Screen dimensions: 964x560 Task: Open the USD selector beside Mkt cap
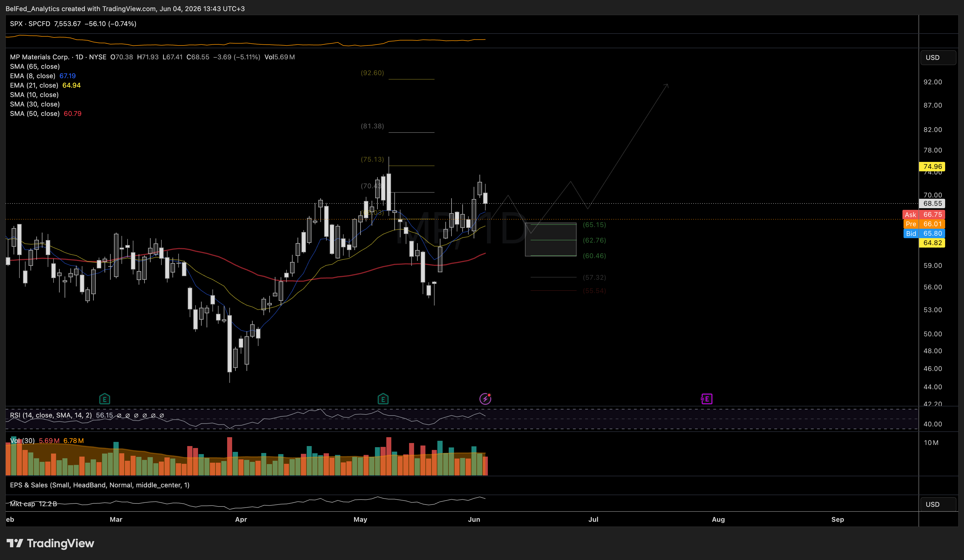tap(938, 504)
